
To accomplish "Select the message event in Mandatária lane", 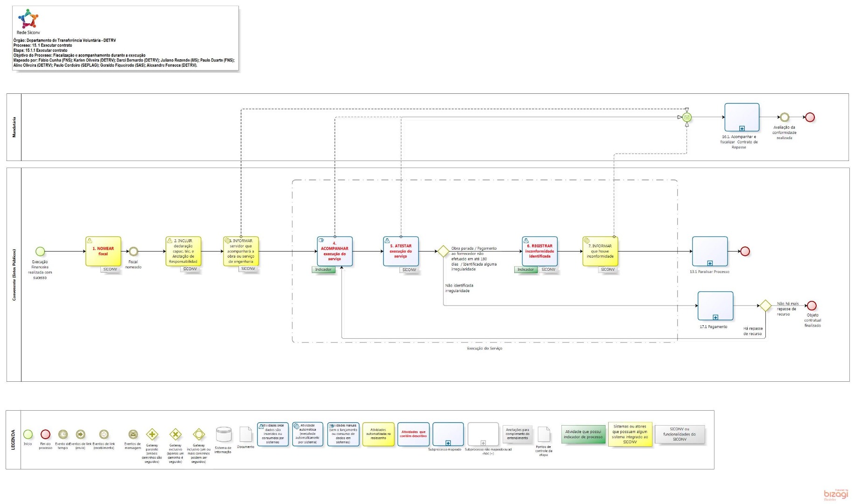I will [687, 117].
